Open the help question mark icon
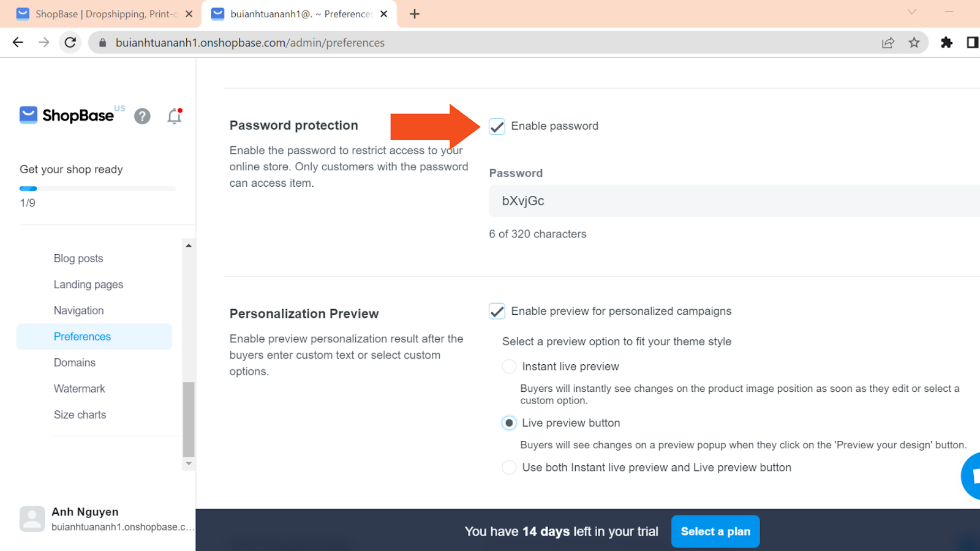This screenshot has width=980, height=551. [x=142, y=116]
